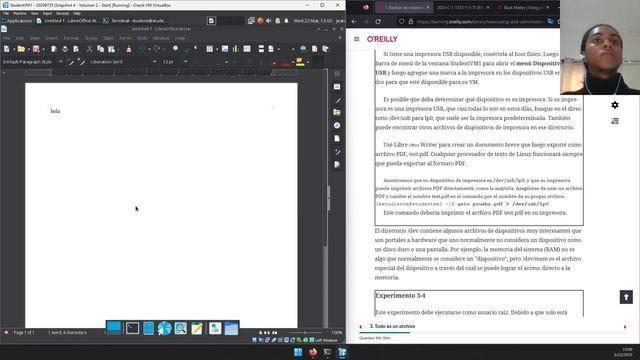This screenshot has width=640, height=360.
Task: Open the Writer Tools menu
Action: coord(142,38)
